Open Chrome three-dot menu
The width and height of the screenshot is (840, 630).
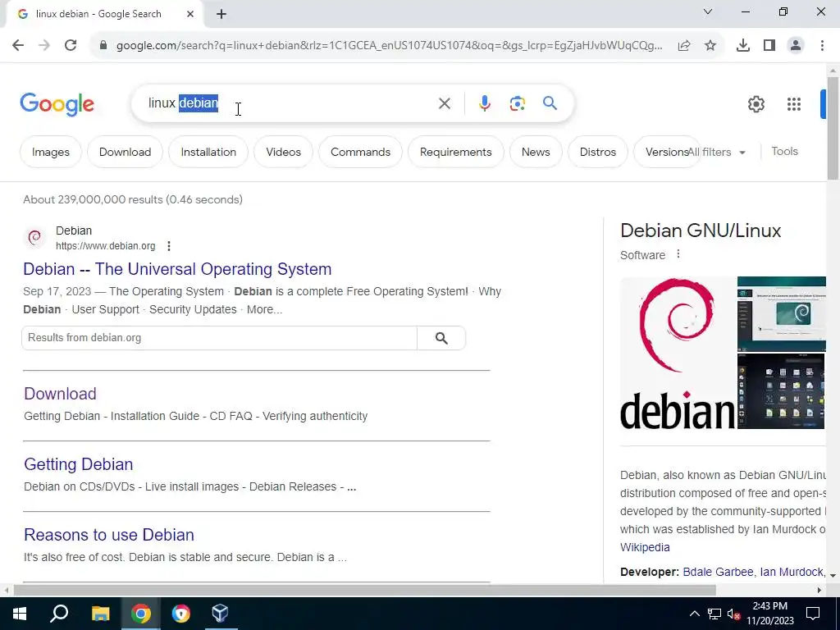(x=822, y=46)
